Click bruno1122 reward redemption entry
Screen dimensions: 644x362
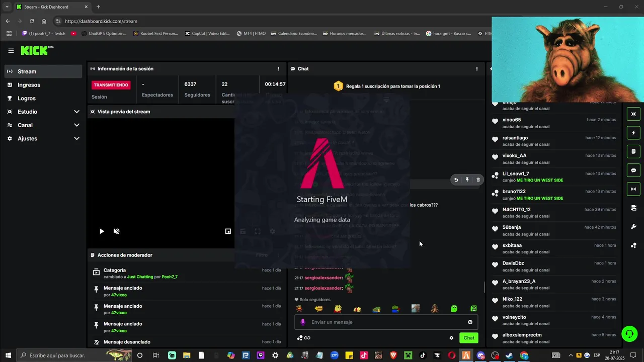click(x=553, y=195)
